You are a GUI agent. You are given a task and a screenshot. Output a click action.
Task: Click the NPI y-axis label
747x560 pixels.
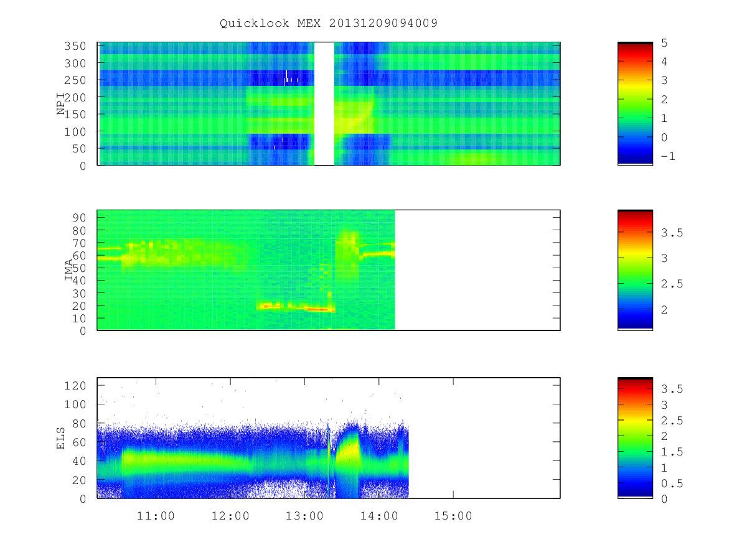(61, 104)
